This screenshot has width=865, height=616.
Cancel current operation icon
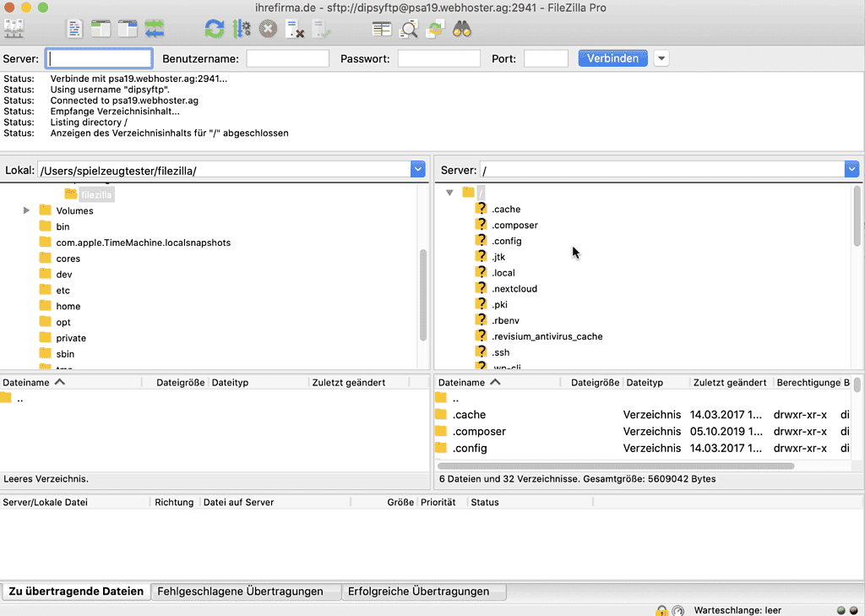268,29
